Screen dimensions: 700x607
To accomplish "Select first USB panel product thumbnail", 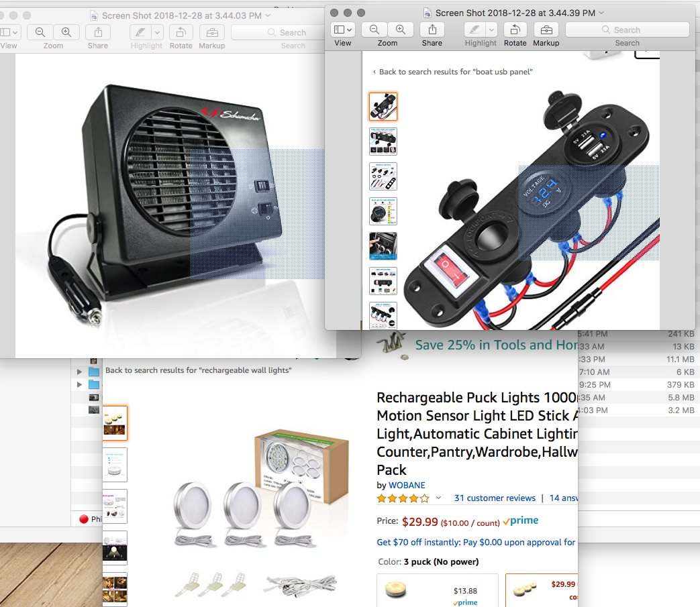I will [x=383, y=107].
